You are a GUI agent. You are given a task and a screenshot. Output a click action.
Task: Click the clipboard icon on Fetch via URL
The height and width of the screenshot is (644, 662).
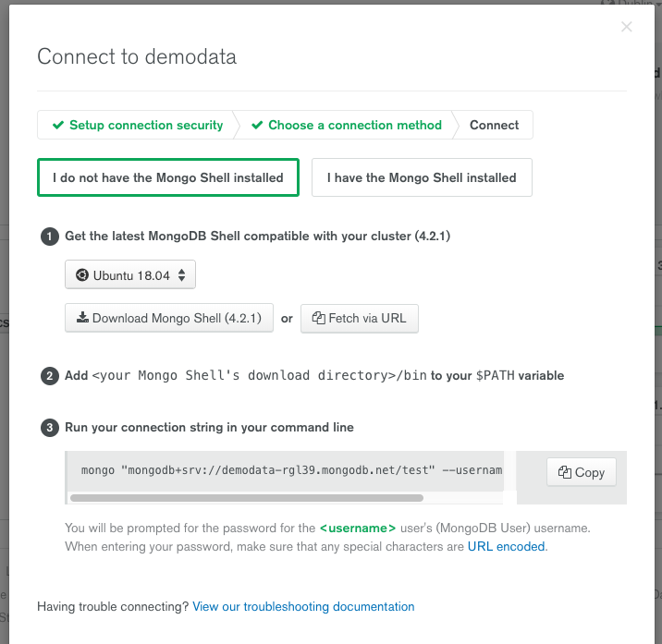click(x=318, y=318)
